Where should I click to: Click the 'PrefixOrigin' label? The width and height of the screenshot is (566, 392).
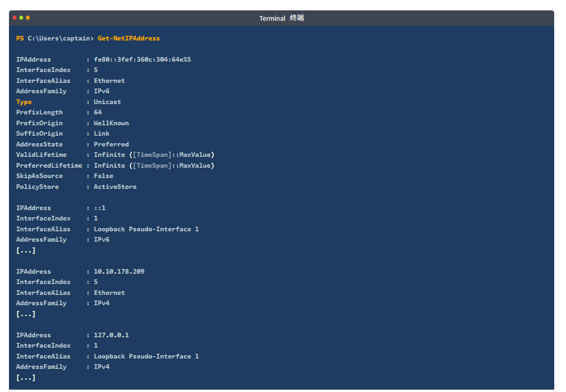[x=40, y=123]
